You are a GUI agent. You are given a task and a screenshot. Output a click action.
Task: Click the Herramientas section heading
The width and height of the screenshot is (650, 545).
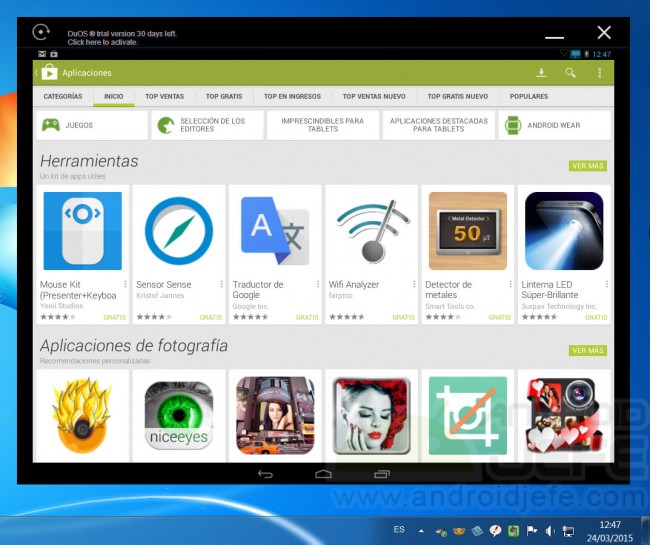89,161
